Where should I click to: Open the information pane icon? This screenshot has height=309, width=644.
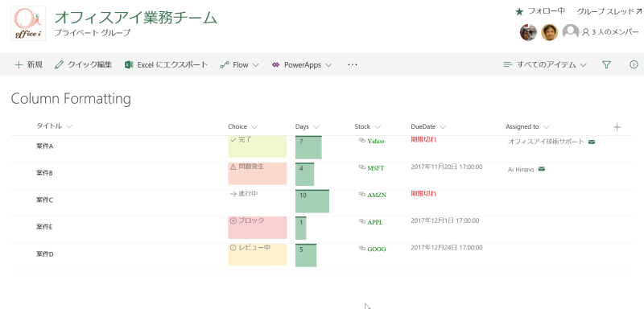point(634,64)
